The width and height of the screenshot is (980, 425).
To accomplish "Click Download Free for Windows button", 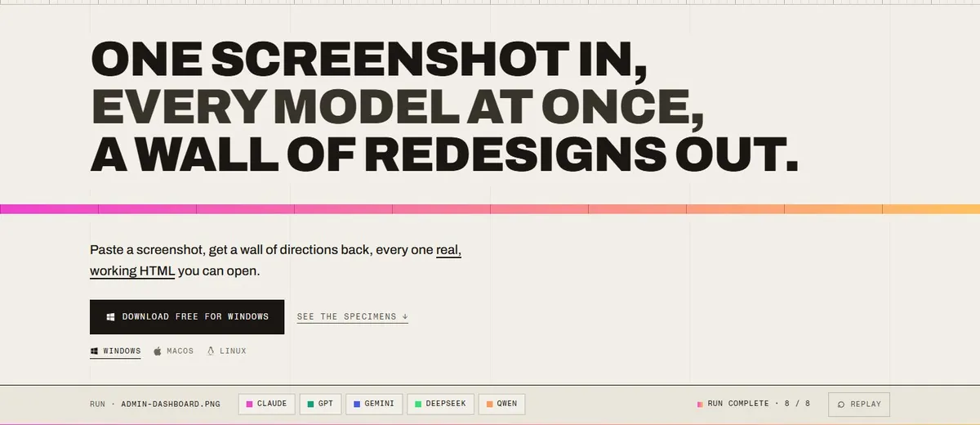I will pyautogui.click(x=187, y=317).
